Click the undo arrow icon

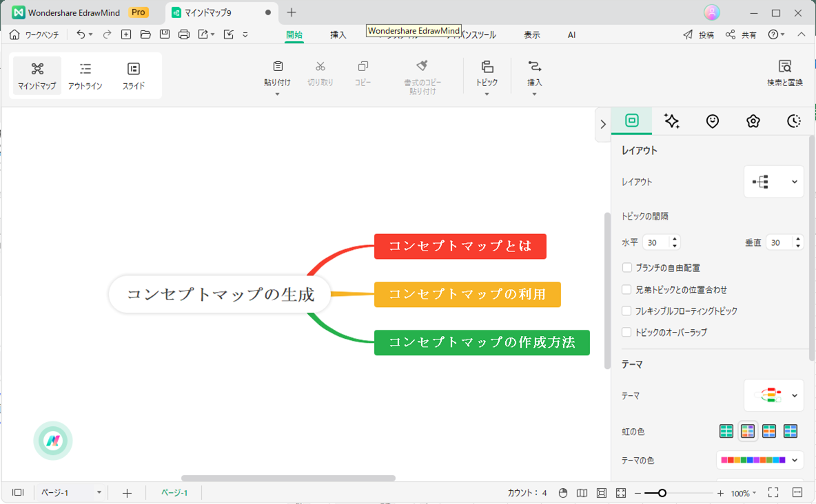point(81,34)
